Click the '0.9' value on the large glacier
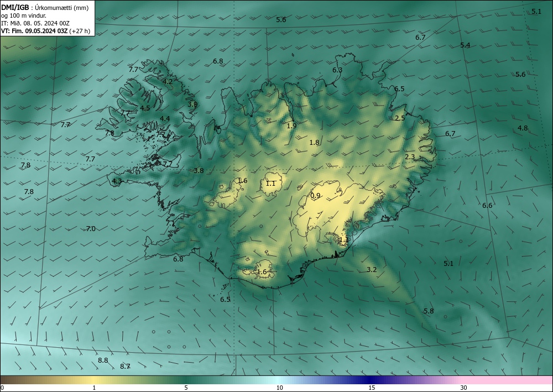553x392 pixels. [315, 196]
